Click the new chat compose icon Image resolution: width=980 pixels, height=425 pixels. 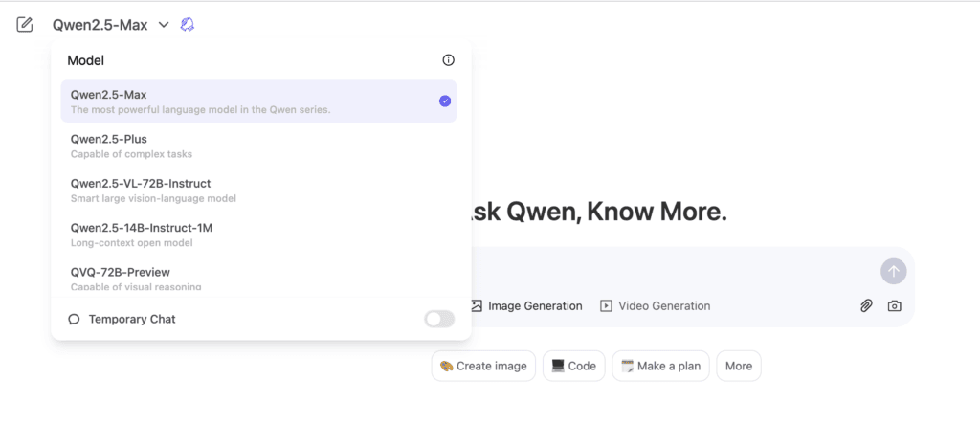tap(25, 25)
